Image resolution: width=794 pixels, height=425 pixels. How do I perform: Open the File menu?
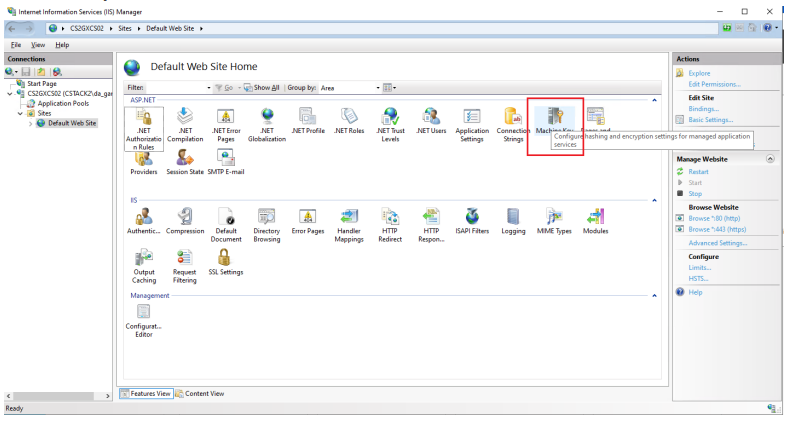click(16, 45)
